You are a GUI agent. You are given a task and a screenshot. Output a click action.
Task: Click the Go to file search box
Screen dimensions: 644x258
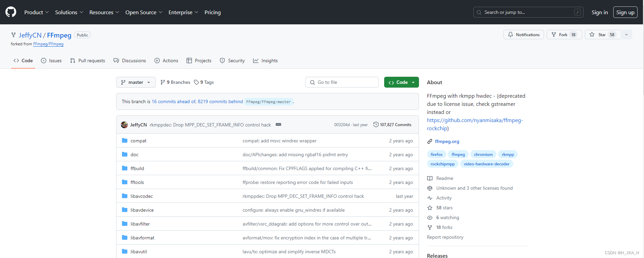[x=342, y=82]
